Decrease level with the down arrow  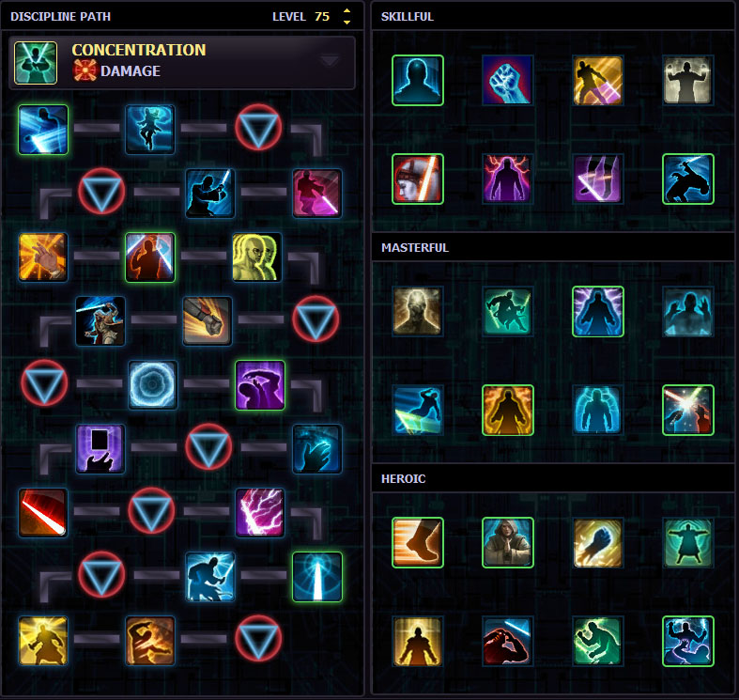pyautogui.click(x=346, y=23)
